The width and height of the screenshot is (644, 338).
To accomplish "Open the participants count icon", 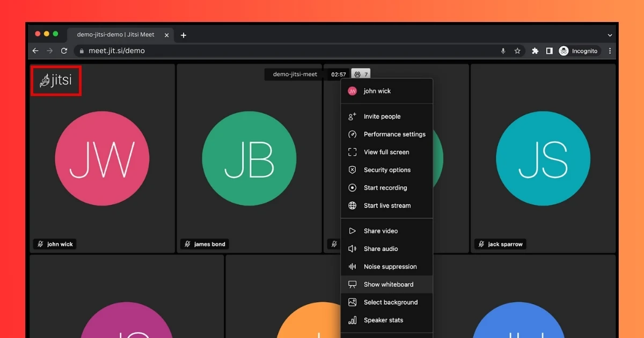I will click(361, 75).
